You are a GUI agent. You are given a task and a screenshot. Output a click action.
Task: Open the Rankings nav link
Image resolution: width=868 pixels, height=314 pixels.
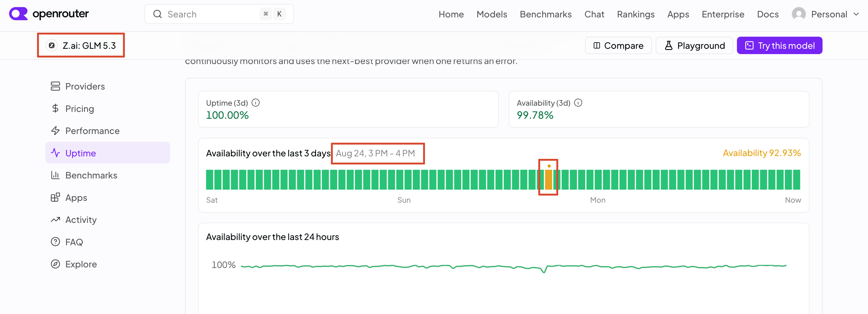[635, 14]
